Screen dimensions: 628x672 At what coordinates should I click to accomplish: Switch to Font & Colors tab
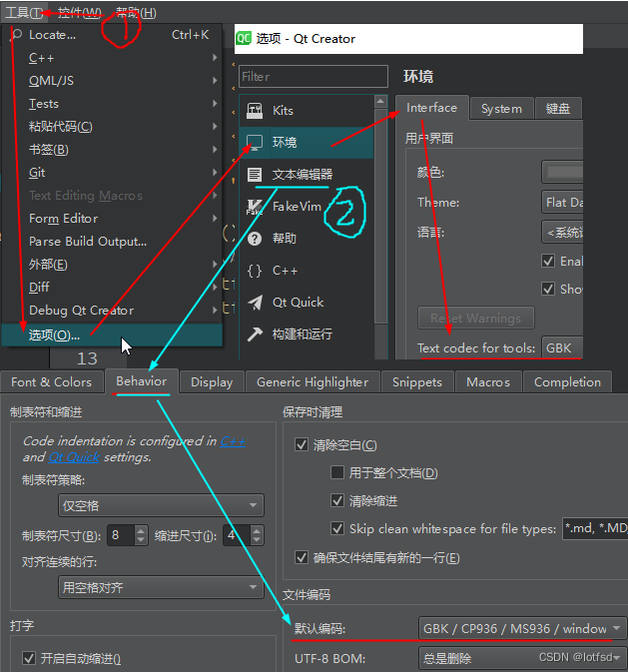(x=52, y=381)
